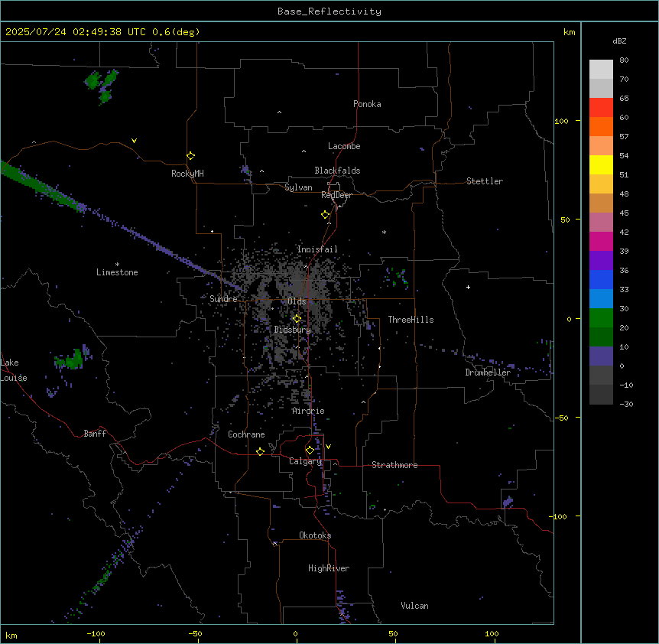Click the dBZ legend heading
Screen dimensions: 659x644
(619, 41)
